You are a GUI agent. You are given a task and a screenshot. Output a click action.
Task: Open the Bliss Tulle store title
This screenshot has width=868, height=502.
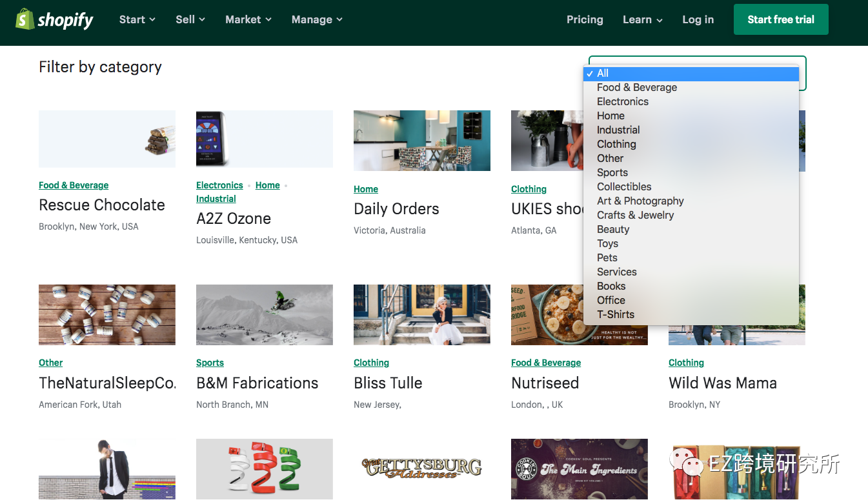click(x=388, y=383)
